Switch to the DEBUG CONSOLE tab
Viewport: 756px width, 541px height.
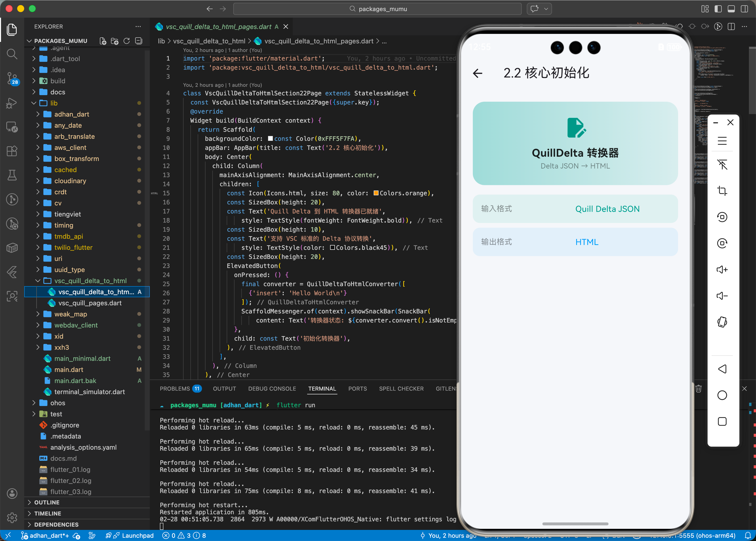click(x=272, y=388)
